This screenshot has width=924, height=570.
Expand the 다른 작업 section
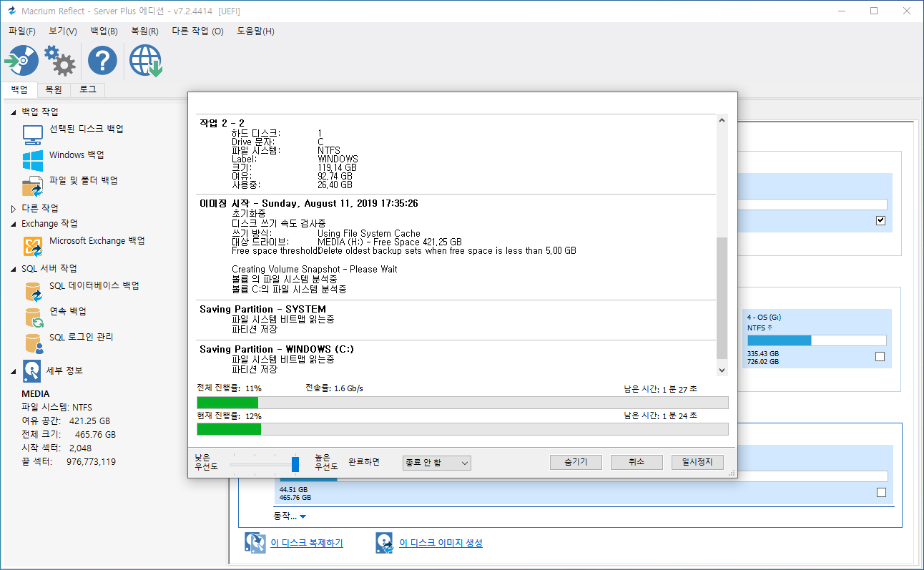point(13,208)
